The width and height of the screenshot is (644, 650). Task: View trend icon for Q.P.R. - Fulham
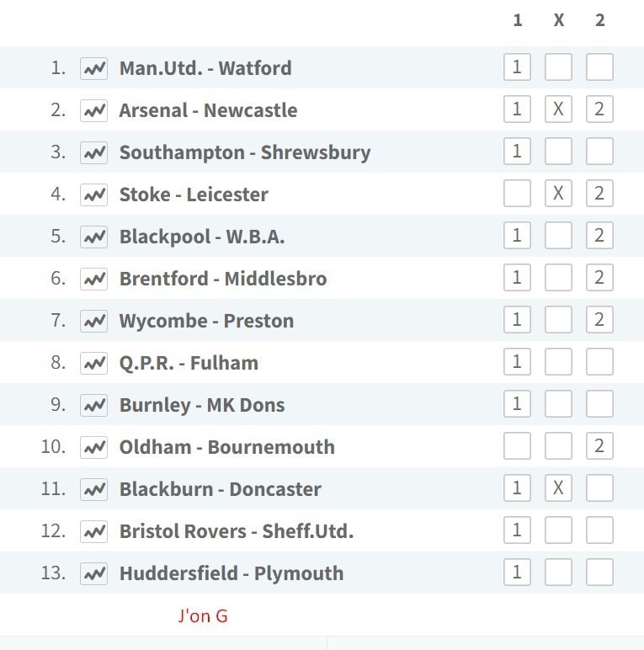point(93,363)
